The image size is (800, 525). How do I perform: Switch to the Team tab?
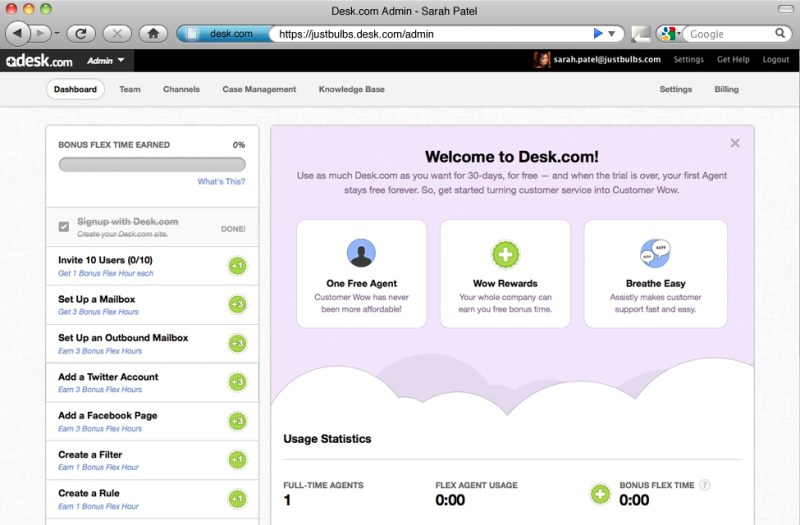(x=130, y=89)
